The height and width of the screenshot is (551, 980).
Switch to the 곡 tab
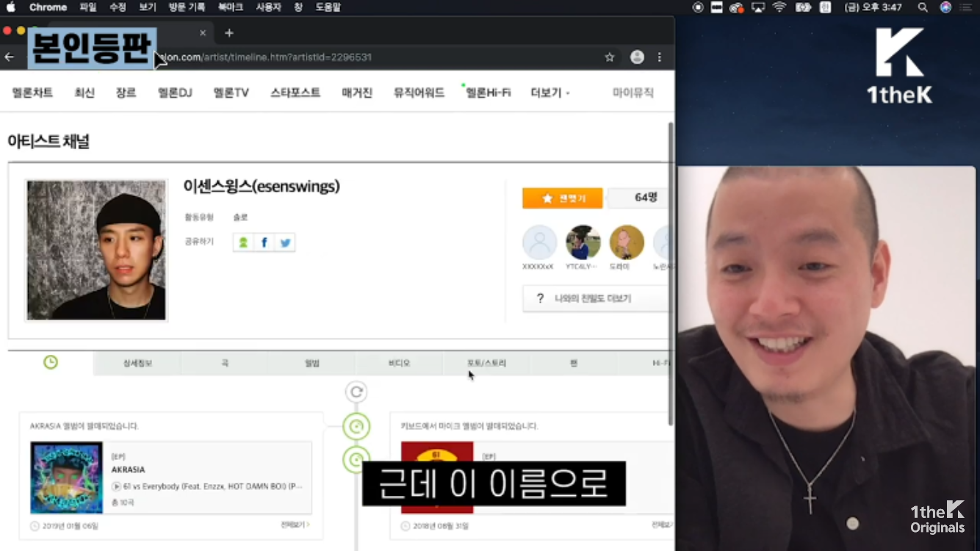click(225, 363)
